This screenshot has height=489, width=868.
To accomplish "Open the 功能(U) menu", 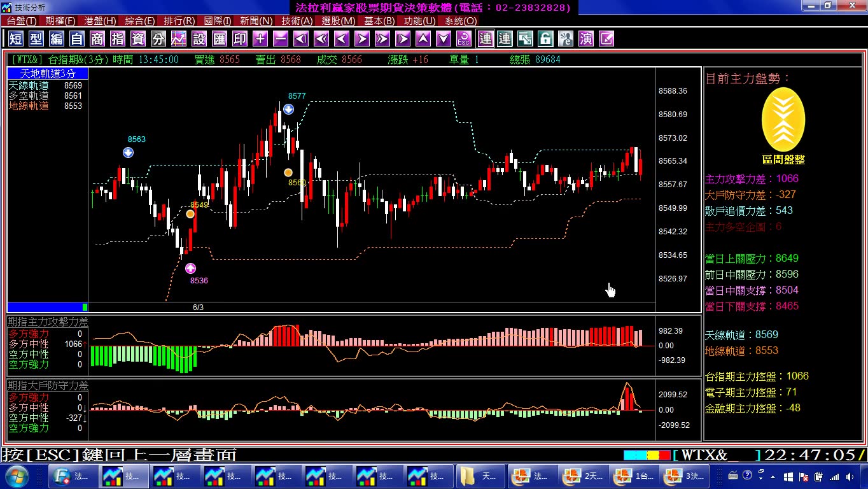I will 419,21.
